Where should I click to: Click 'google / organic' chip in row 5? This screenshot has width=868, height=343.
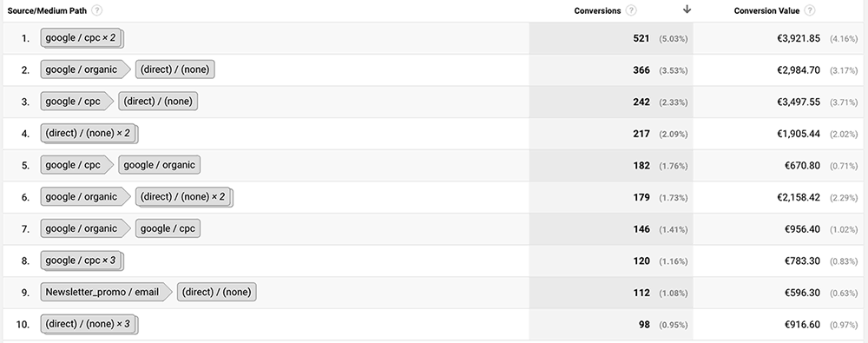160,165
